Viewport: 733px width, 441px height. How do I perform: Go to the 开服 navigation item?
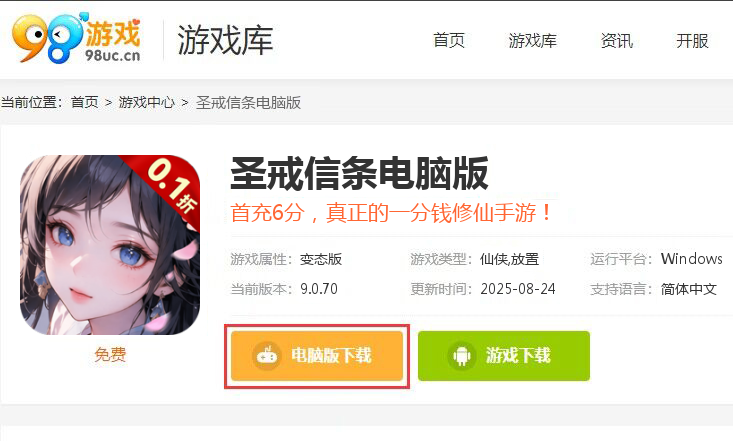click(692, 41)
